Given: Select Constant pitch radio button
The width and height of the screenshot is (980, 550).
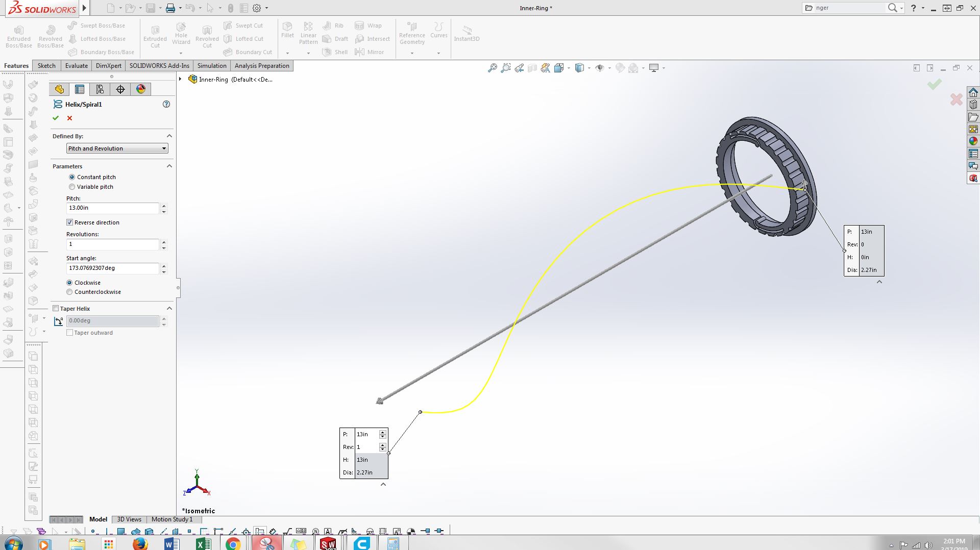Looking at the screenshot, I should pyautogui.click(x=72, y=177).
